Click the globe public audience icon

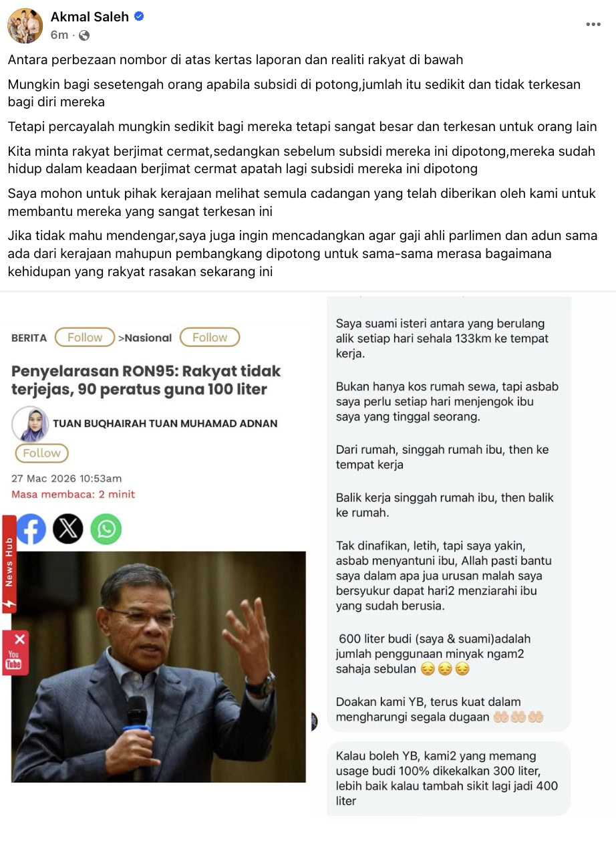(84, 35)
